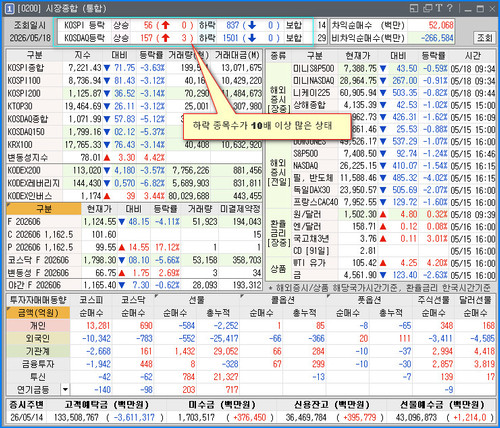
Task: Click the F 202606 futures row
Action: (x=134, y=222)
